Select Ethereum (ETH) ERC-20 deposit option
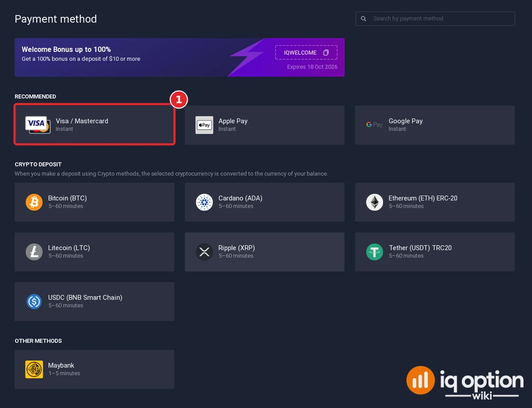 click(x=435, y=202)
